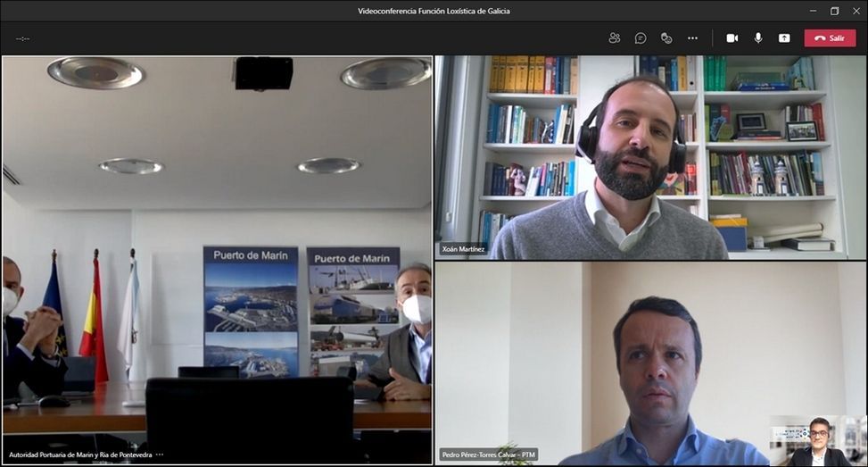This screenshot has height=467, width=868.
Task: Minimize the videoconference window
Action: click(814, 11)
